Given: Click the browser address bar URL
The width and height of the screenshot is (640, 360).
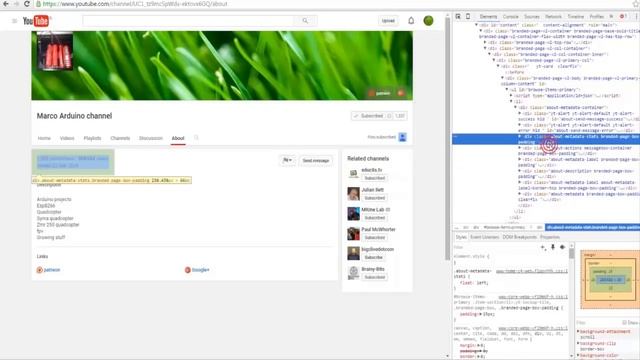Looking at the screenshot, I should click(x=135, y=4).
